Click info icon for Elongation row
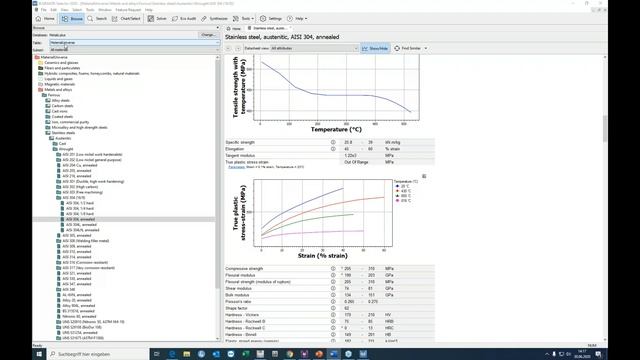 click(x=333, y=149)
